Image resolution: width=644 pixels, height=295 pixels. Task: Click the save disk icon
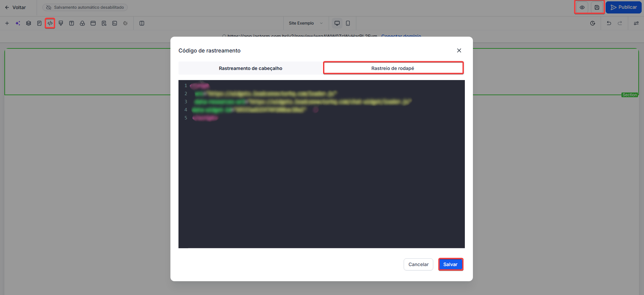pyautogui.click(x=597, y=7)
